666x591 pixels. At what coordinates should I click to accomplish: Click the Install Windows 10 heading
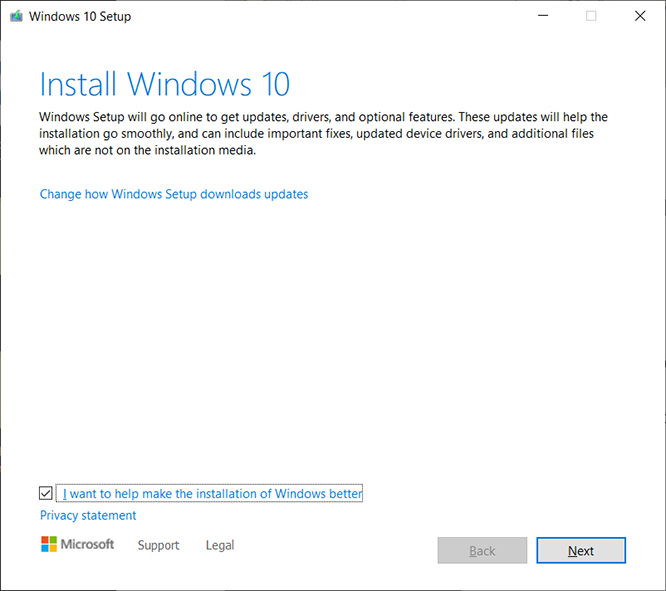(x=164, y=84)
